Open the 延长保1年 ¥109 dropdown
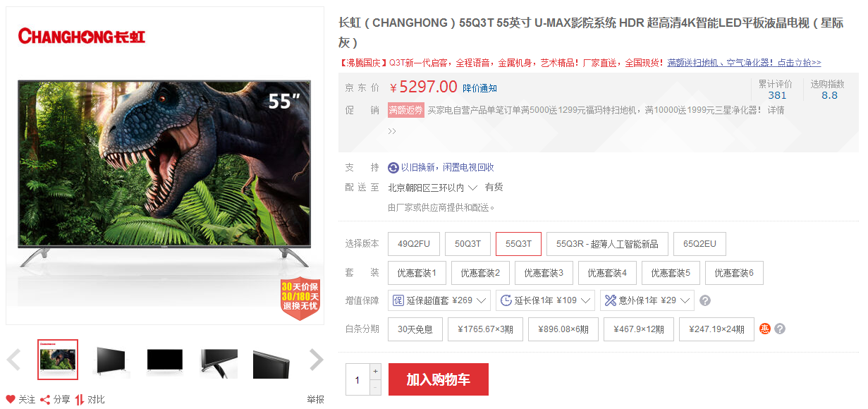 tap(545, 300)
